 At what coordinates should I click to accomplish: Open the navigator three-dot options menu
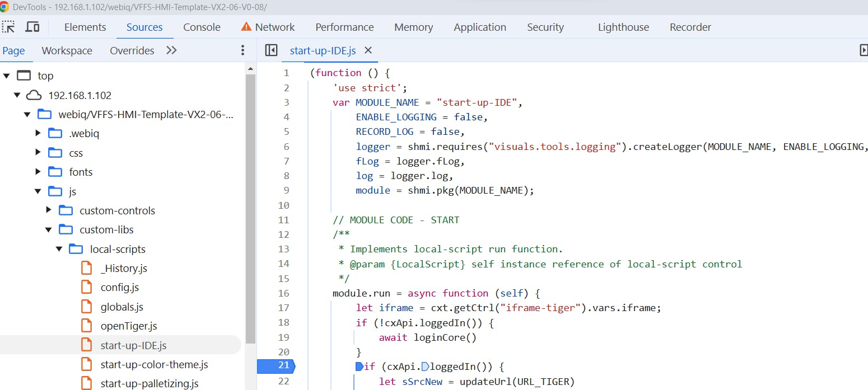(242, 50)
